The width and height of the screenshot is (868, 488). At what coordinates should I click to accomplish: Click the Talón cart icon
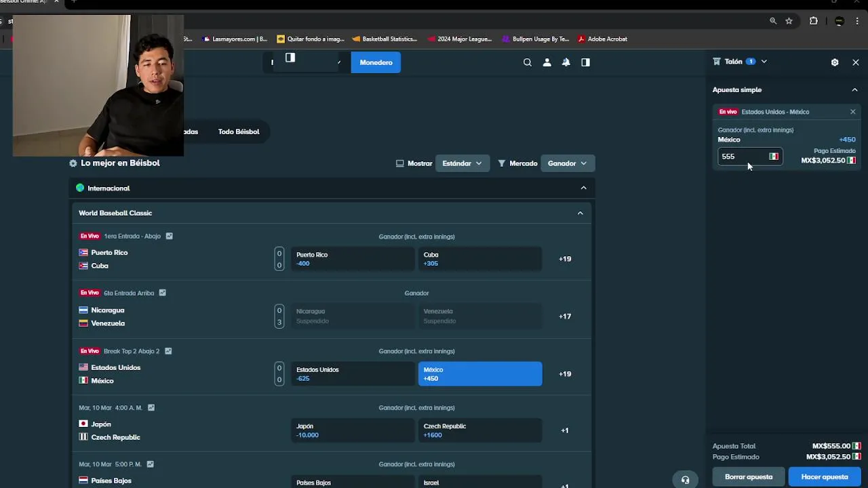717,61
